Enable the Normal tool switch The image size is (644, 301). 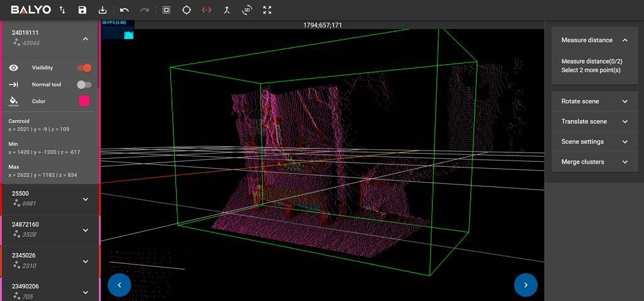(84, 84)
